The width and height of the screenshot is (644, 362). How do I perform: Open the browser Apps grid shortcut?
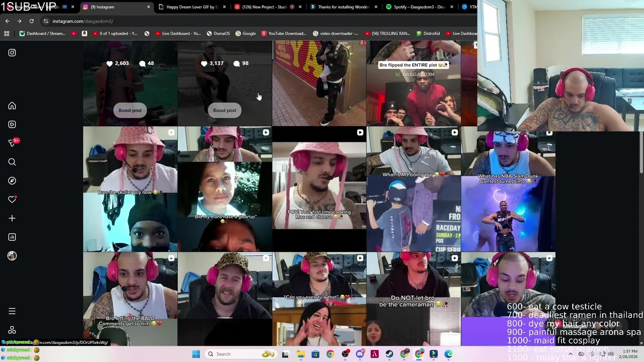[7, 34]
